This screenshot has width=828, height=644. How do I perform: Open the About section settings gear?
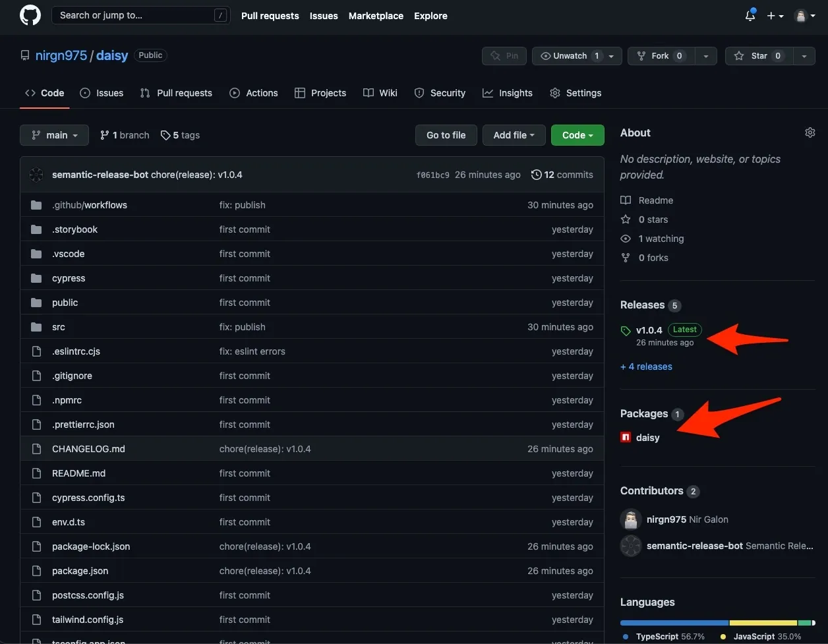click(810, 132)
